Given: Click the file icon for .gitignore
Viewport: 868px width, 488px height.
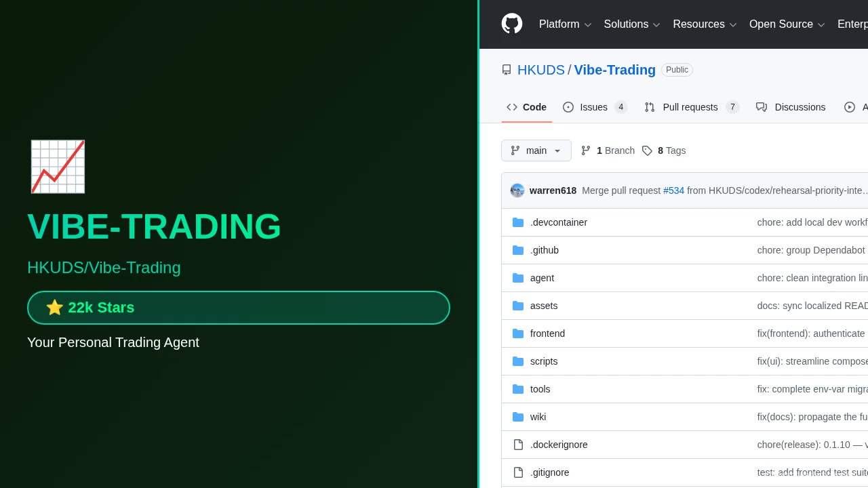Looking at the screenshot, I should [518, 472].
